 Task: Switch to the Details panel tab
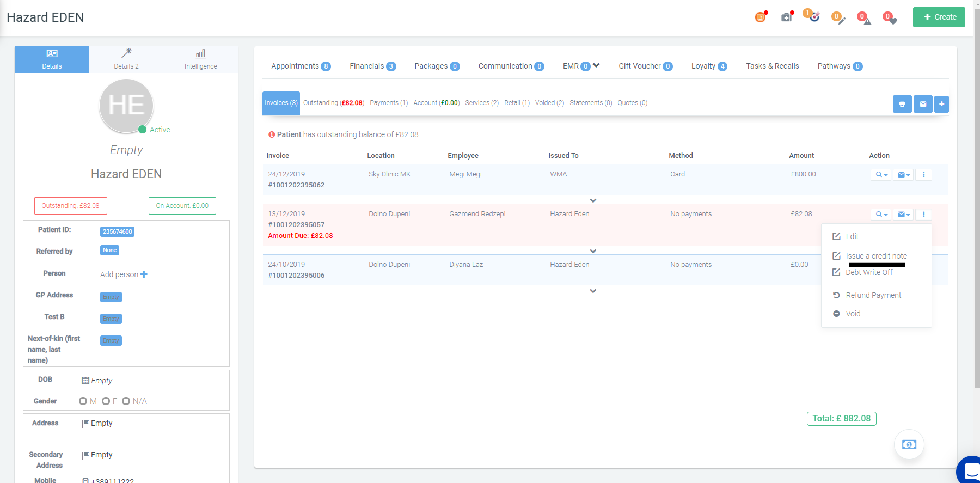pos(52,59)
